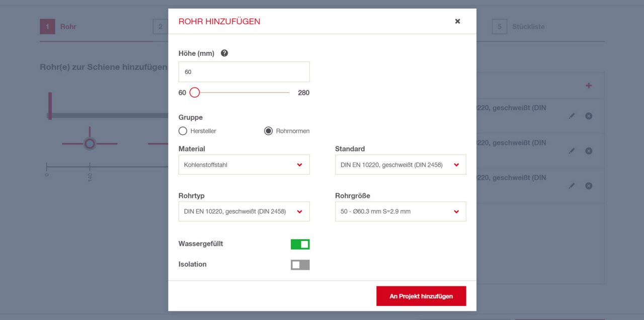Viewport: 644px width, 320px height.
Task: Expand the Standard dropdown
Action: coord(400,165)
